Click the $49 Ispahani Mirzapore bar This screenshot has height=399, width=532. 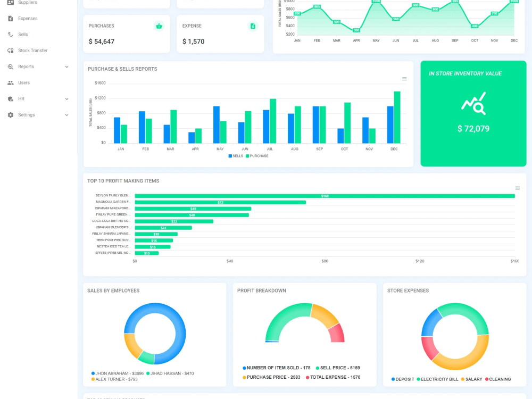(193, 209)
